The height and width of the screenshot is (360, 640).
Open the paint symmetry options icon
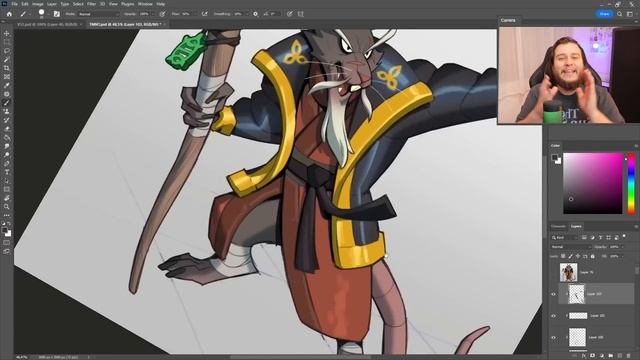pos(300,14)
